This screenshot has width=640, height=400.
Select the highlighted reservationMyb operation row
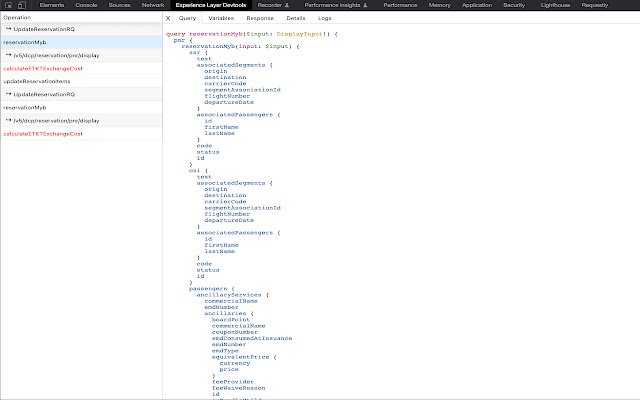click(81, 42)
